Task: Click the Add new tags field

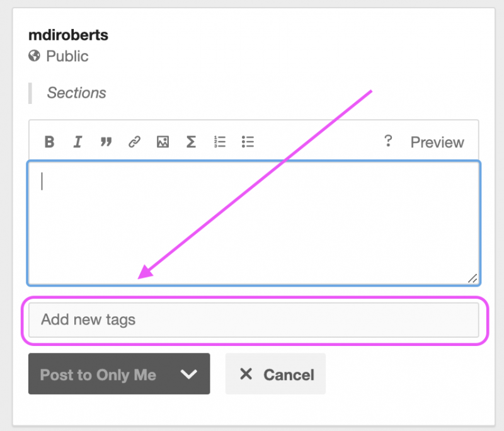Action: pos(252,319)
